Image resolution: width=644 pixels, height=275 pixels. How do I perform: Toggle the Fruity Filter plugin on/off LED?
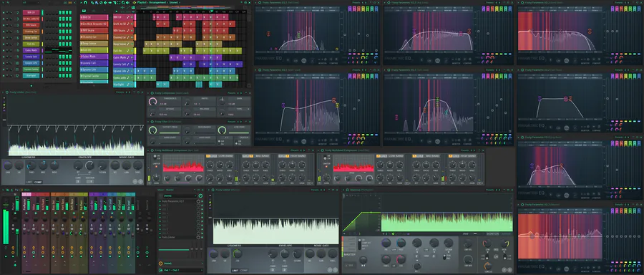(x=152, y=122)
